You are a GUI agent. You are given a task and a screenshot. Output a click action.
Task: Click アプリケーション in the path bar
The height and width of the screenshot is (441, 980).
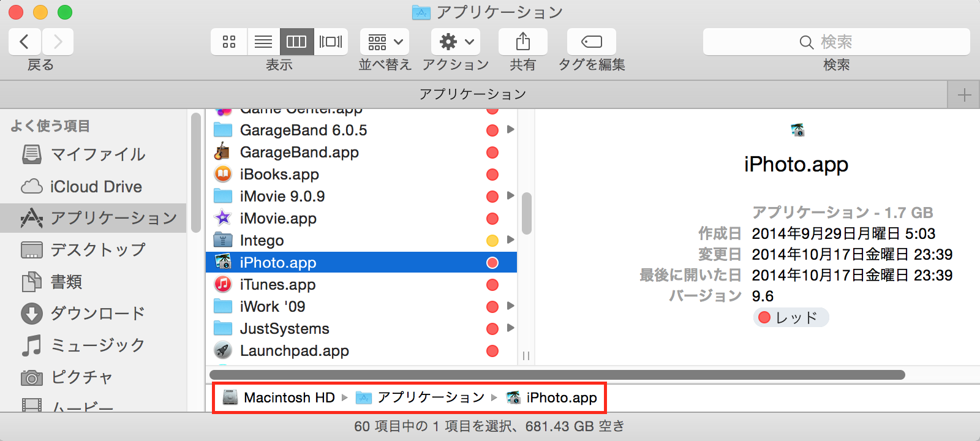click(421, 398)
